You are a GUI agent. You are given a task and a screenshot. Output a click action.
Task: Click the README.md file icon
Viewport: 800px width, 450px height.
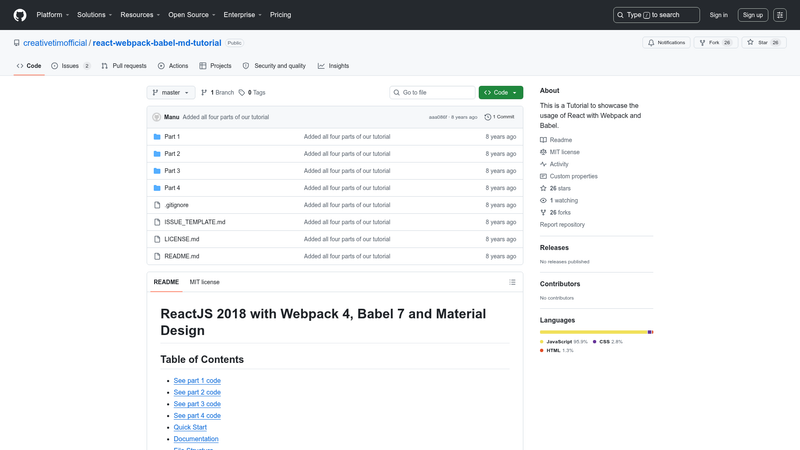[157, 256]
